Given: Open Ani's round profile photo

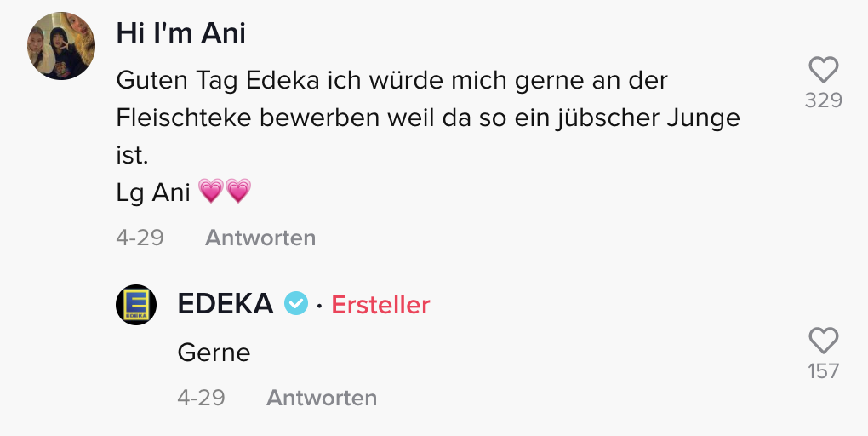Looking at the screenshot, I should click(61, 46).
